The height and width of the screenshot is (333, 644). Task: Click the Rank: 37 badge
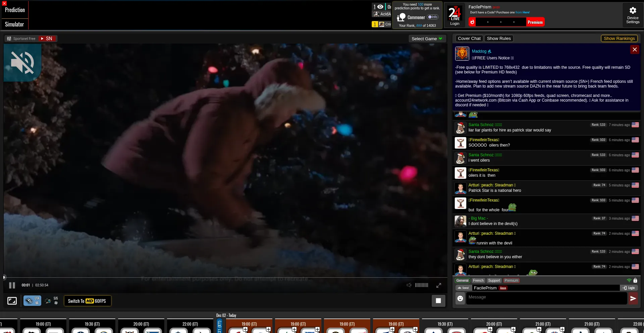599,218
